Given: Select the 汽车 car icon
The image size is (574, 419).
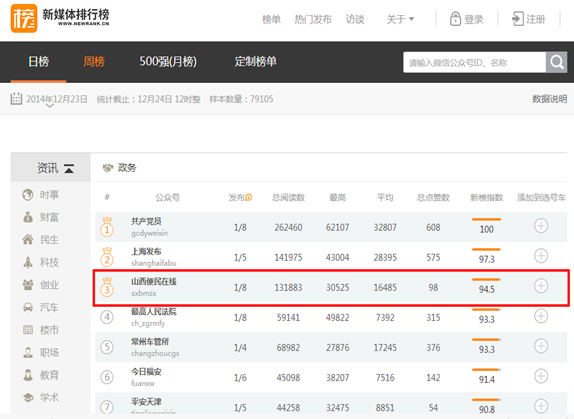Looking at the screenshot, I should [28, 307].
